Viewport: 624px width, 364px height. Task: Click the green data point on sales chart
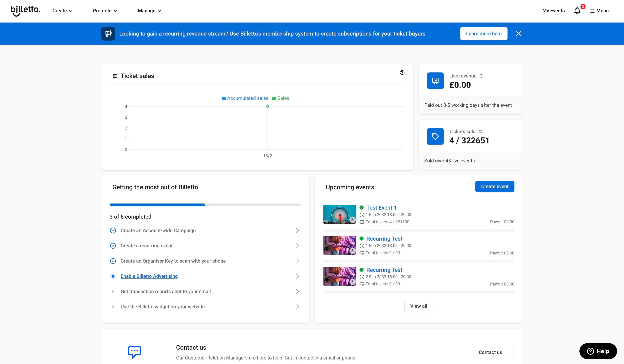(x=267, y=106)
